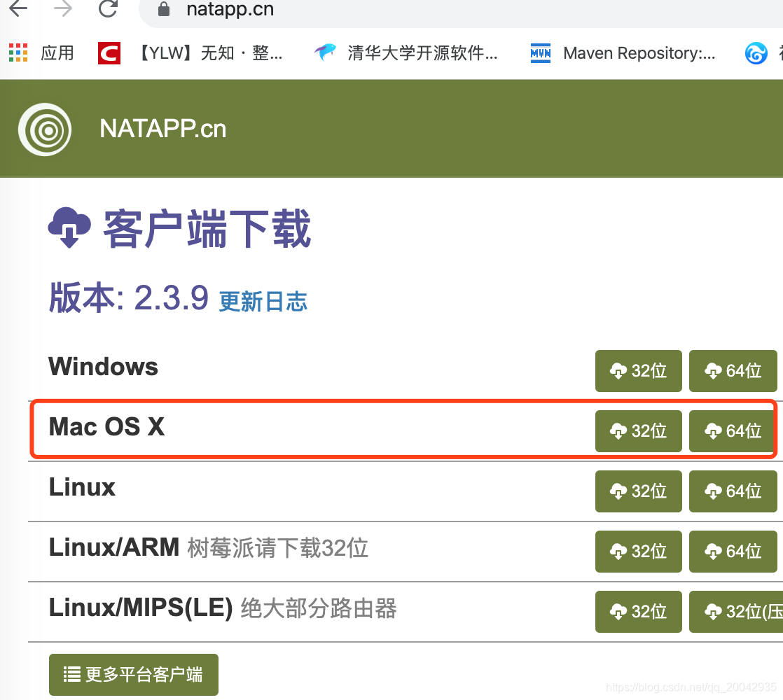This screenshot has height=700, width=783.
Task: Click the 清华大学开源软件 bookmark dolphin icon
Action: tap(325, 52)
